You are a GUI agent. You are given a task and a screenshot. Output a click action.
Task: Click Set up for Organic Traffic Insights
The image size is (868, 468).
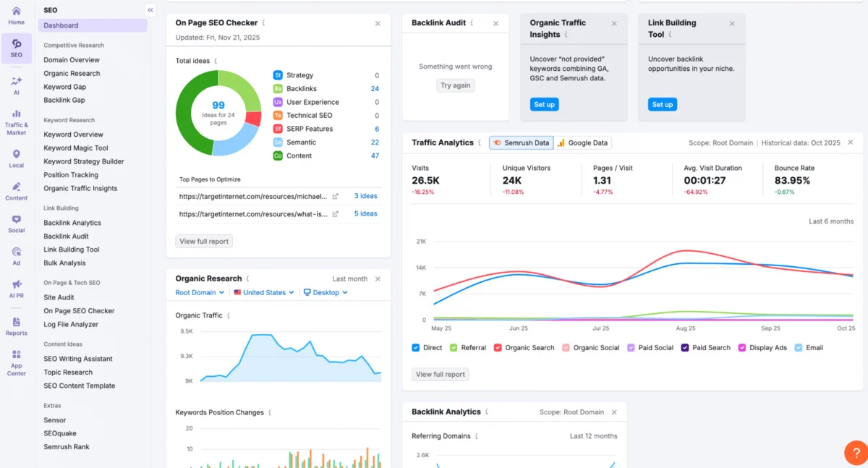(544, 105)
